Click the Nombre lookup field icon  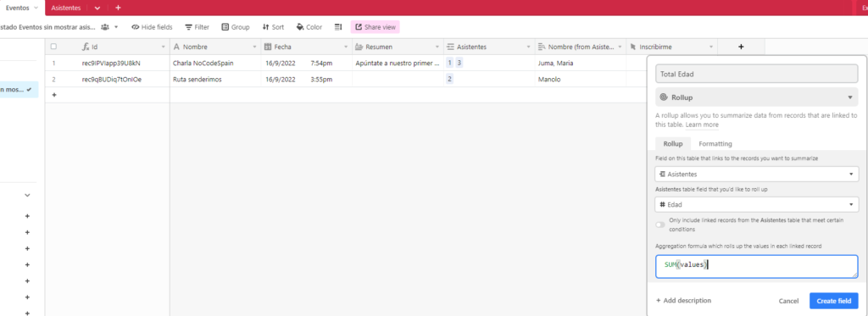[x=542, y=47]
